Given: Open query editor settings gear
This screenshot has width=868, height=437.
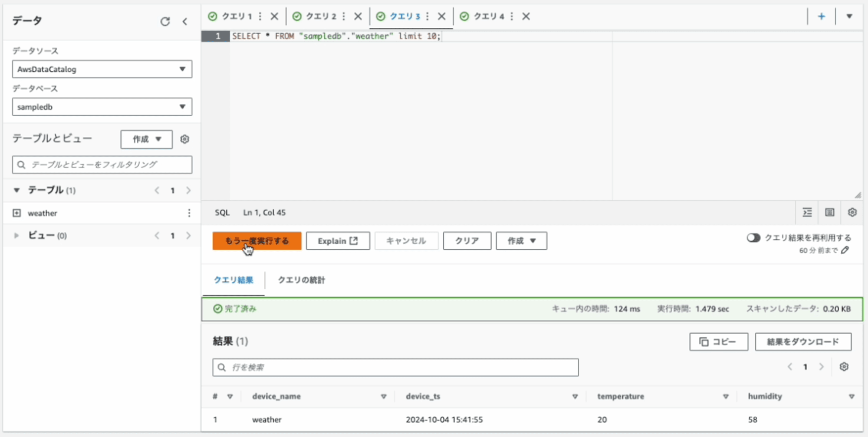Looking at the screenshot, I should tap(852, 213).
